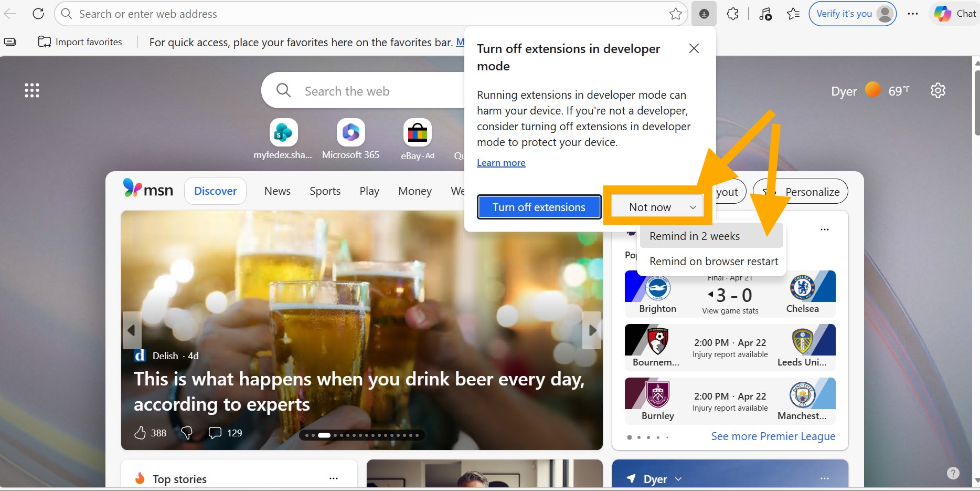Click the Brighton team logo

tap(658, 288)
